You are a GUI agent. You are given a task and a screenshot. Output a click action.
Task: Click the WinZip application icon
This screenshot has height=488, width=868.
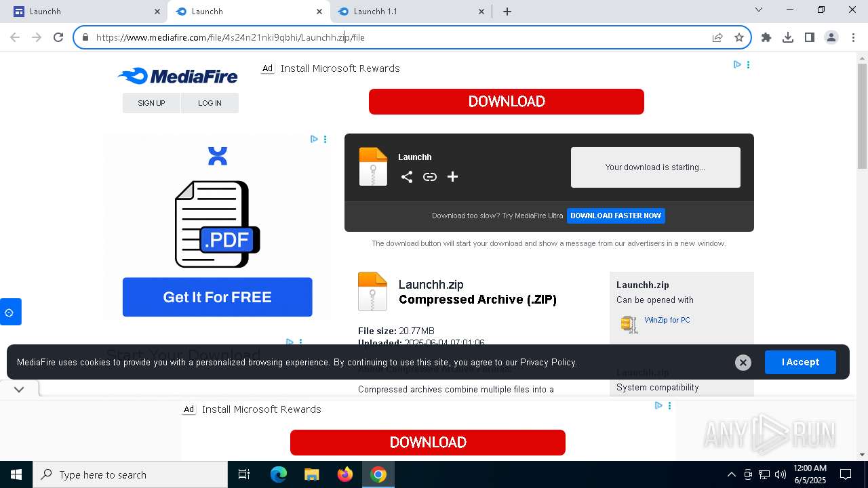629,325
